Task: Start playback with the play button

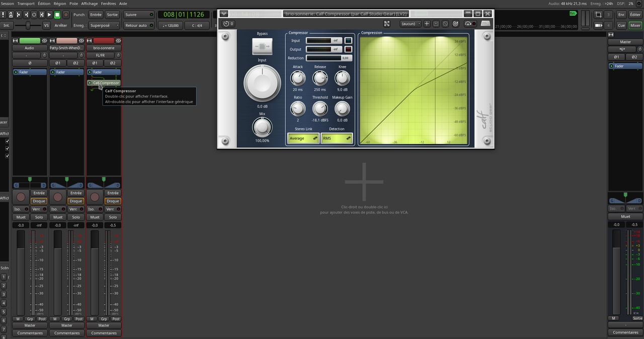Action: coord(49,15)
